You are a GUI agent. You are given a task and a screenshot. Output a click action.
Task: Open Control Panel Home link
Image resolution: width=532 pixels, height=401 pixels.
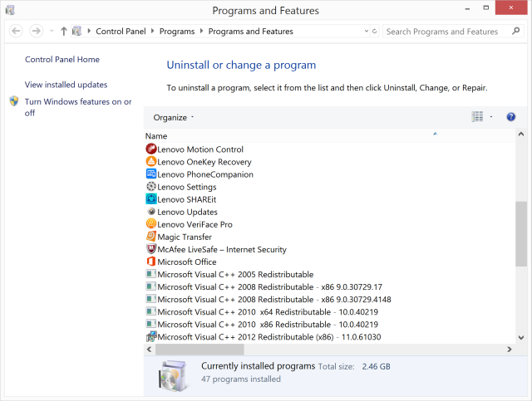62,59
